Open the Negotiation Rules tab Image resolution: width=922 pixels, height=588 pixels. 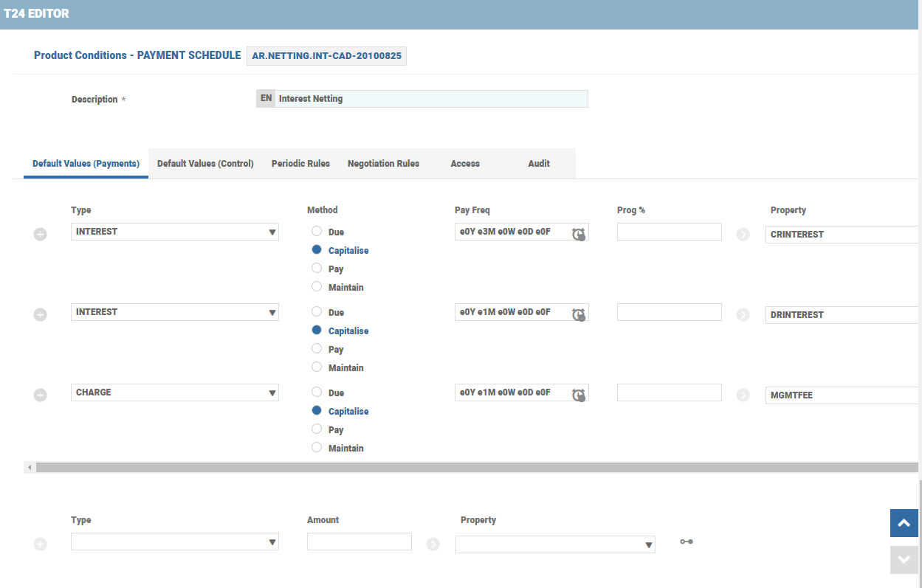click(x=383, y=164)
